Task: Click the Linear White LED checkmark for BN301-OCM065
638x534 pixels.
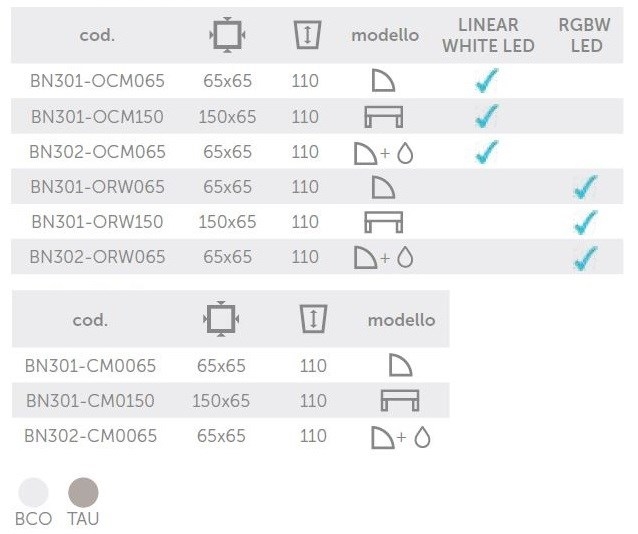Action: [487, 80]
